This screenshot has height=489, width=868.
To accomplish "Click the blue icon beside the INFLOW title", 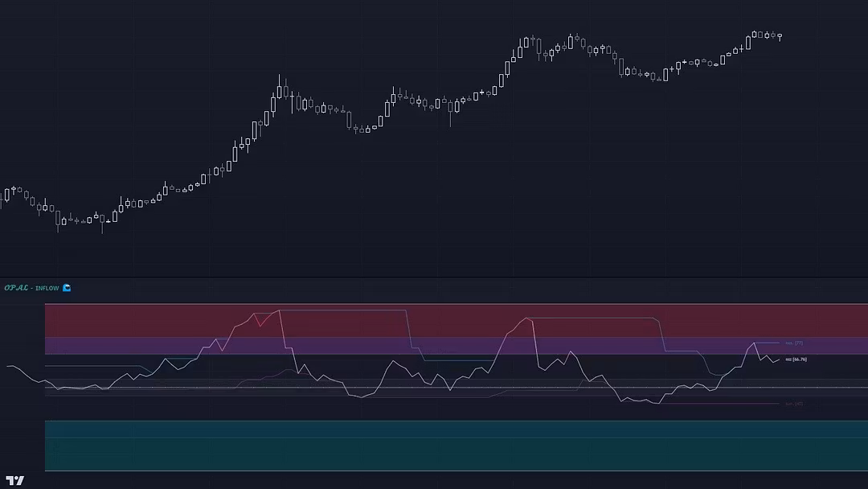I will point(67,288).
